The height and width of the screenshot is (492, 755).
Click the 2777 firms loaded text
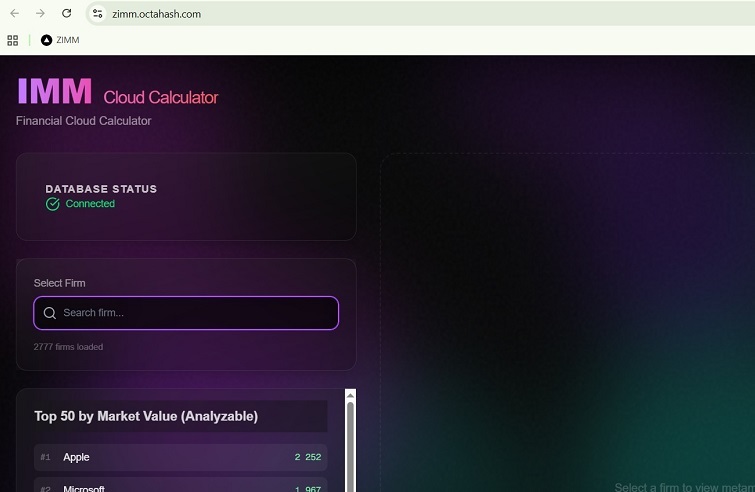click(68, 347)
